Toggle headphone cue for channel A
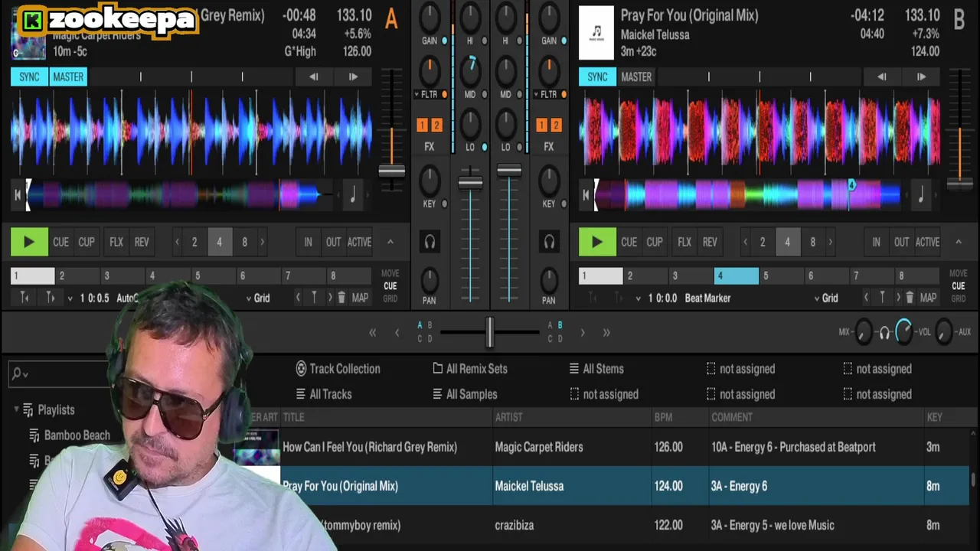The height and width of the screenshot is (551, 980). 430,242
